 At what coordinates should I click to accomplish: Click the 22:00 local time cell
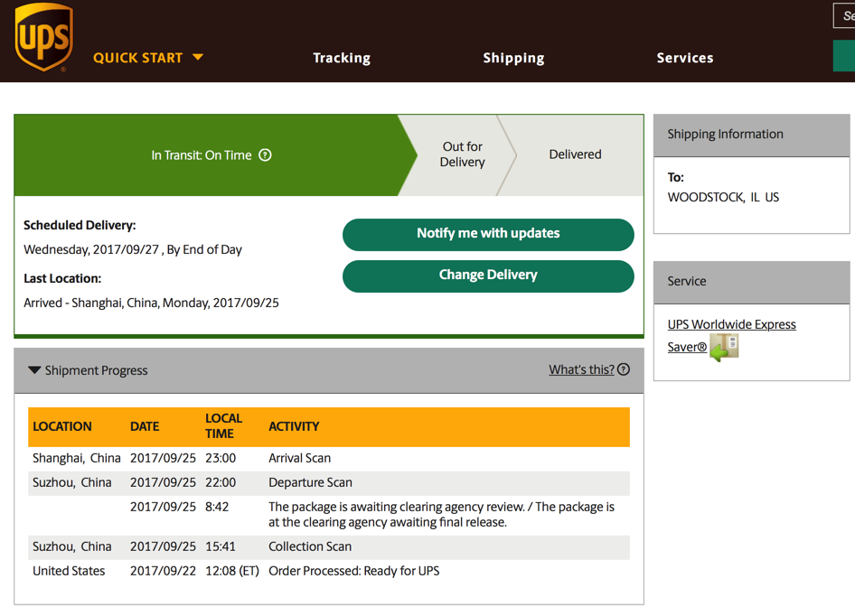tap(221, 482)
